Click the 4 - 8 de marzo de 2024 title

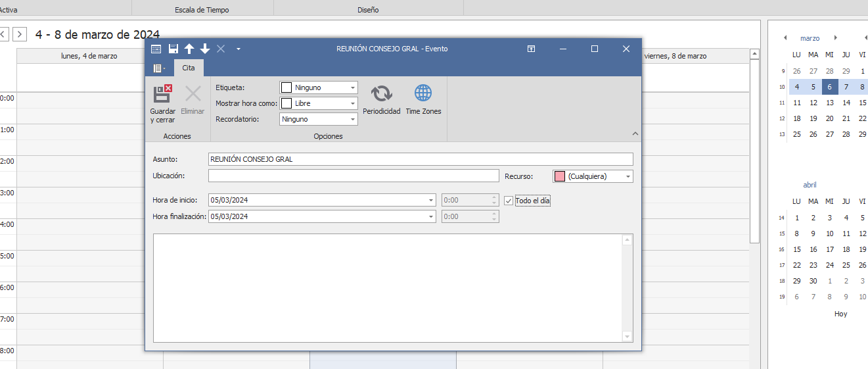pyautogui.click(x=97, y=34)
